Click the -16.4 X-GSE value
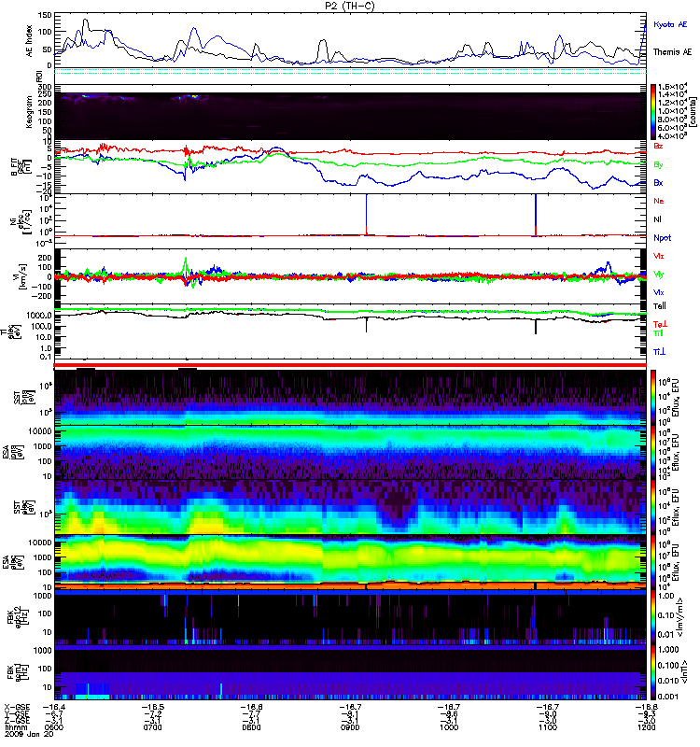Image resolution: width=700 pixels, height=747 pixels. 53,707
